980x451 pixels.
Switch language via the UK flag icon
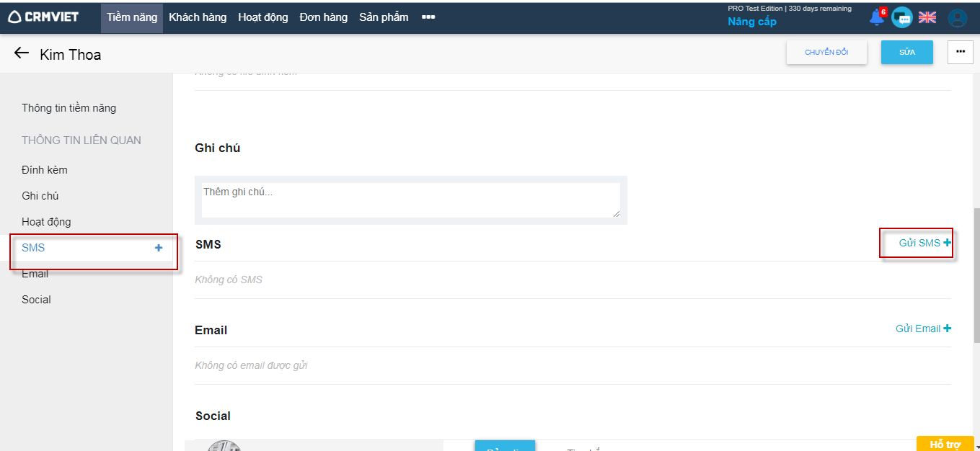coord(927,18)
